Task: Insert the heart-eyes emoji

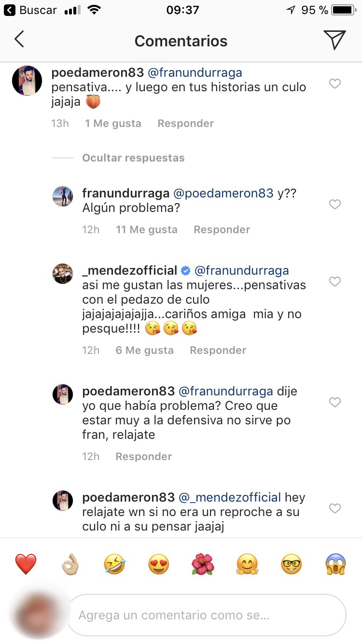Action: tap(158, 564)
